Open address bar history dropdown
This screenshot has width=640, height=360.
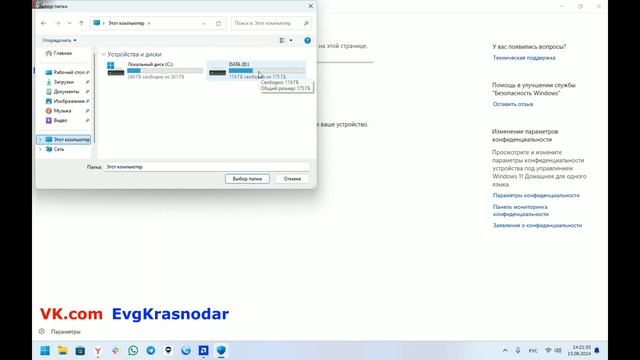pos(203,24)
